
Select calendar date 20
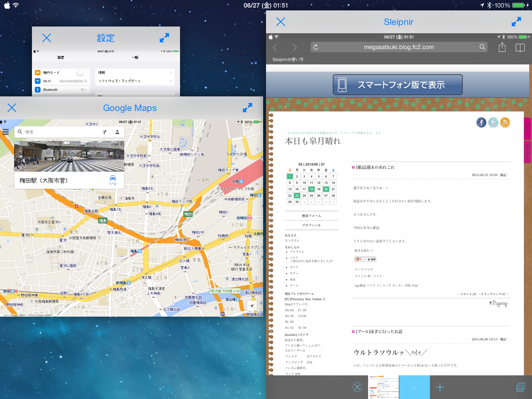[x=326, y=189]
